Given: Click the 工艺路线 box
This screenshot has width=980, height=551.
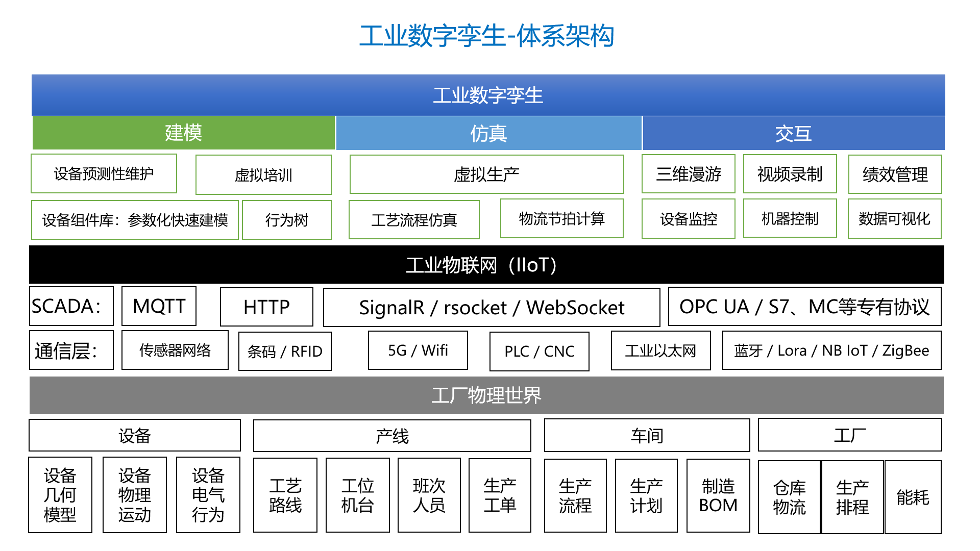Looking at the screenshot, I should [285, 495].
